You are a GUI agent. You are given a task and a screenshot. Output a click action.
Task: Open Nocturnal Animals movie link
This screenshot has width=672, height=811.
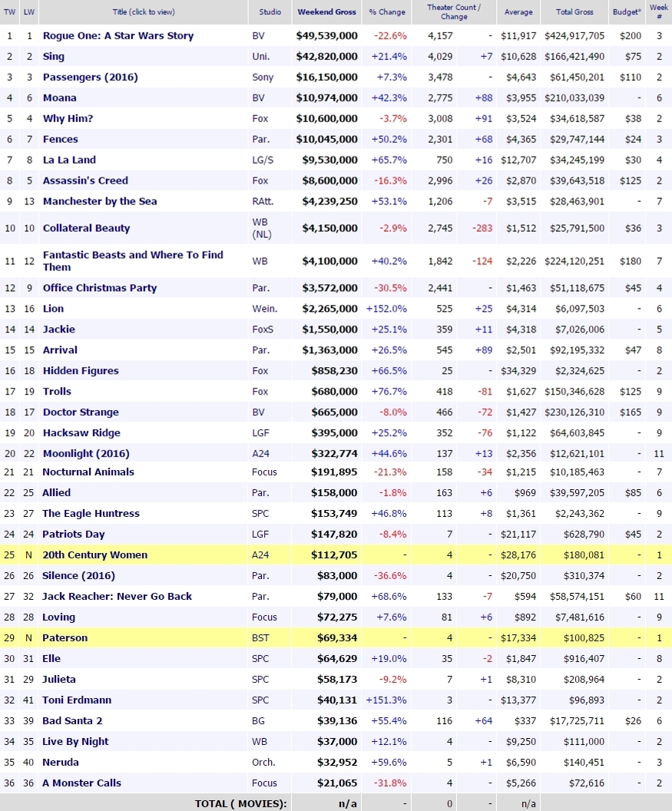(x=88, y=472)
